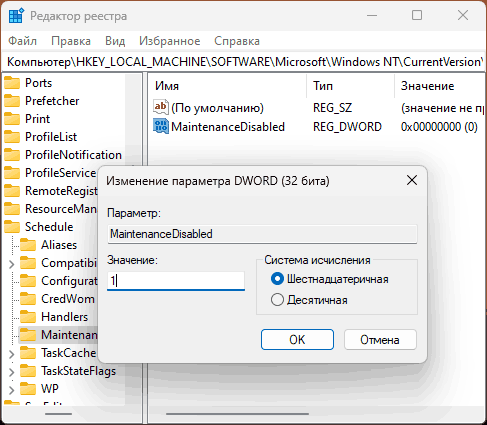Click the CredWom folder icon
487x425 pixels.
(x=28, y=299)
